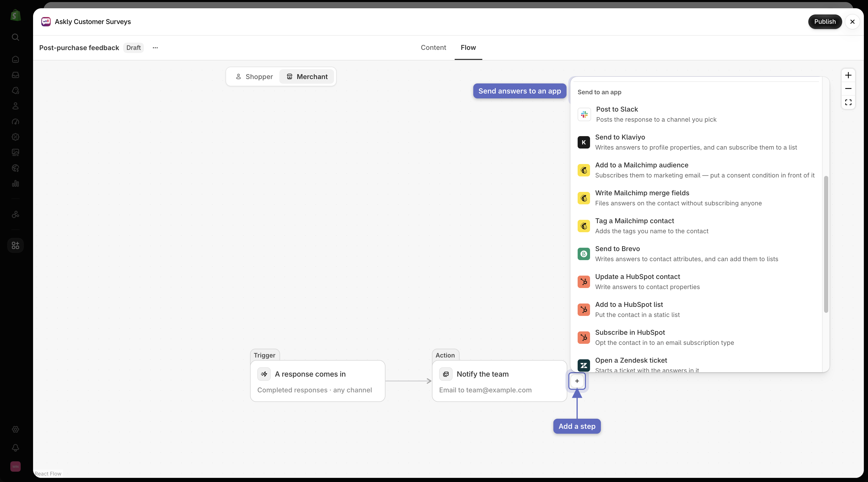This screenshot has width=868, height=482.
Task: Choose Subscribe in HubSpot action
Action: pyautogui.click(x=696, y=338)
